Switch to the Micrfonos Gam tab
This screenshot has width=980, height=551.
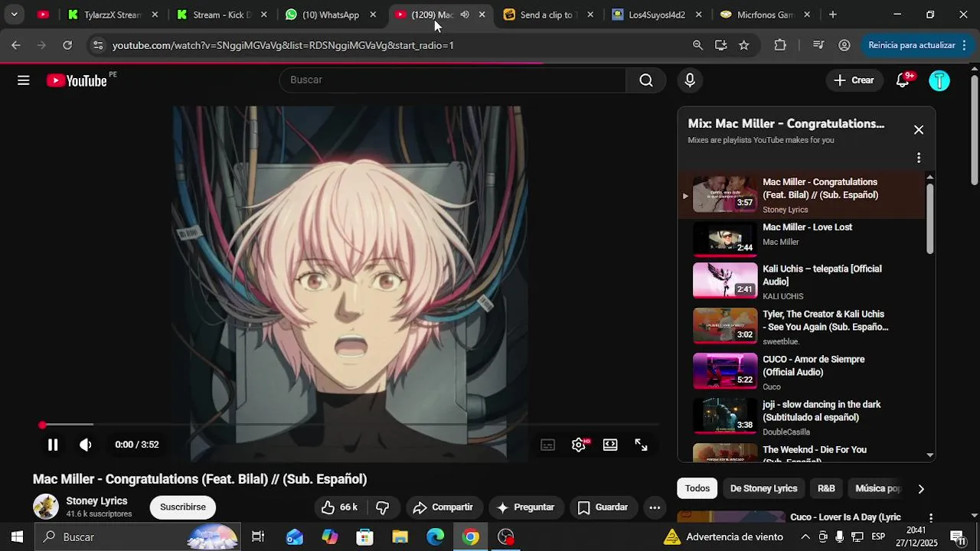tap(764, 15)
